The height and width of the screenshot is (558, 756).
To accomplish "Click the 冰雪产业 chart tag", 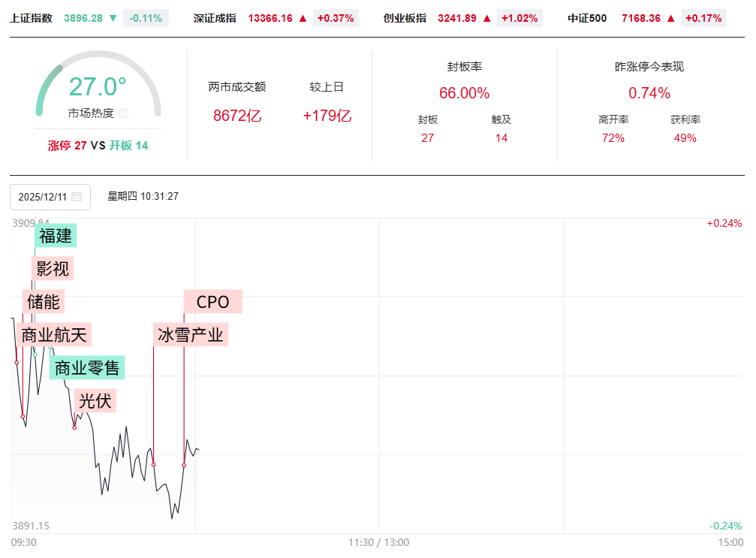I will [190, 335].
